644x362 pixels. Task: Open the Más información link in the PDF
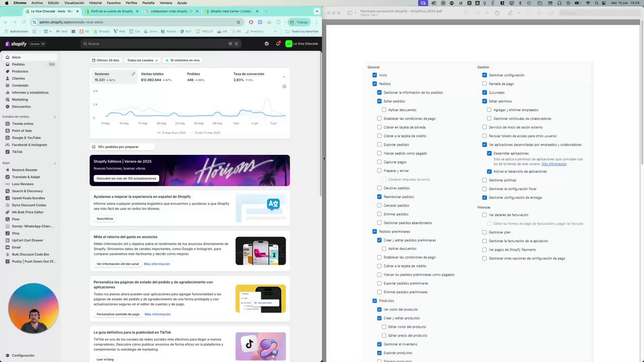click(x=554, y=164)
